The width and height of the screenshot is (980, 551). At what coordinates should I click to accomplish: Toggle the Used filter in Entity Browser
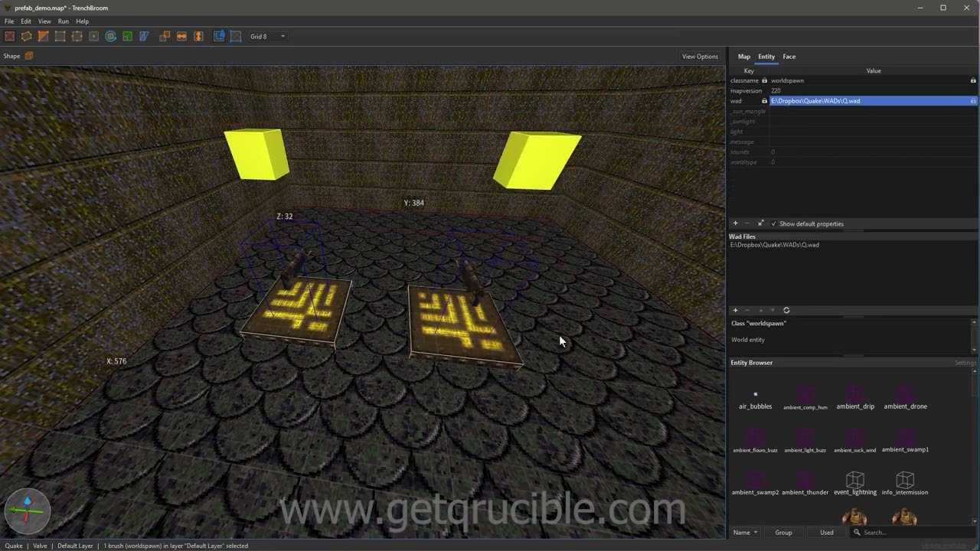(827, 533)
